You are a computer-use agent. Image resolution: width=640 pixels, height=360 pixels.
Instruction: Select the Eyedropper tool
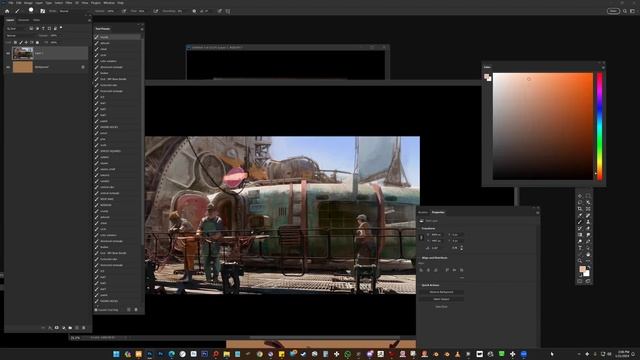[x=580, y=216]
